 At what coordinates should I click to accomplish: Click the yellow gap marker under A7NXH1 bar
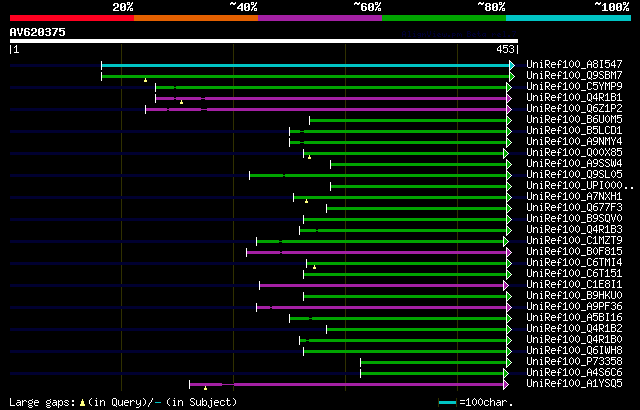click(306, 201)
